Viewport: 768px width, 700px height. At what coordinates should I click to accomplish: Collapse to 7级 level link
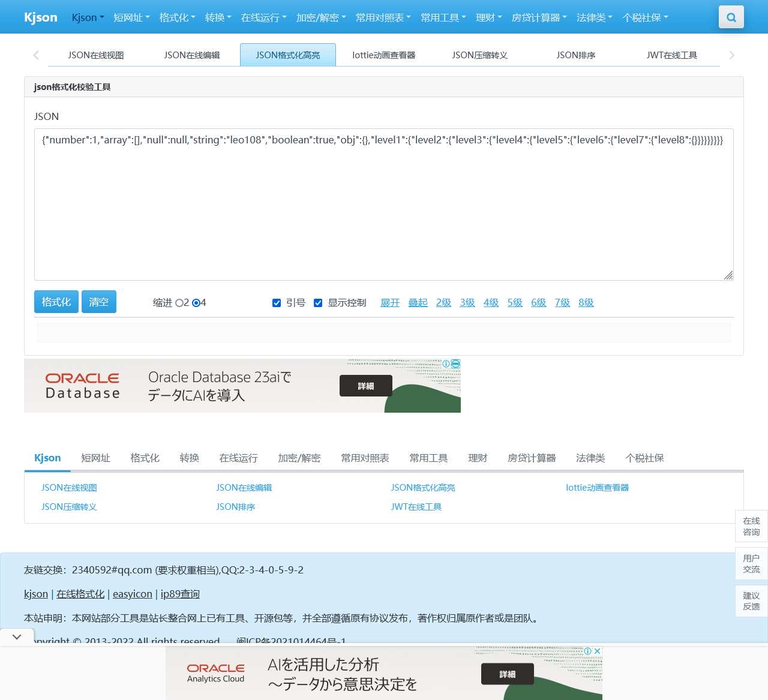point(562,303)
